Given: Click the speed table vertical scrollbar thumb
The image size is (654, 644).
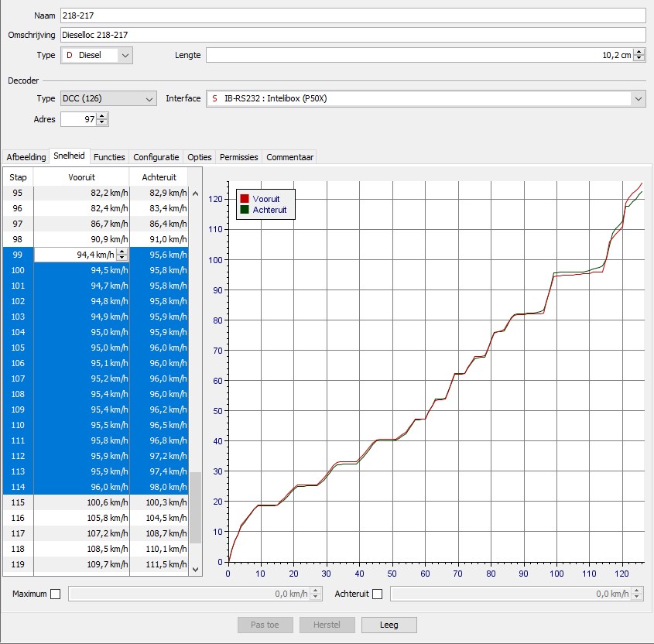Looking at the screenshot, I should pos(195,508).
